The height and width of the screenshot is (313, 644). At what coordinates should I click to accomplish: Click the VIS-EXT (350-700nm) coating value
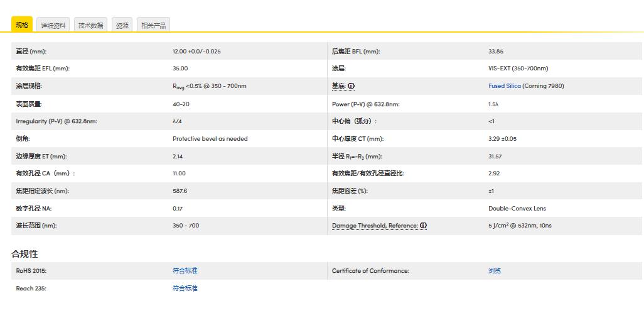pos(518,69)
